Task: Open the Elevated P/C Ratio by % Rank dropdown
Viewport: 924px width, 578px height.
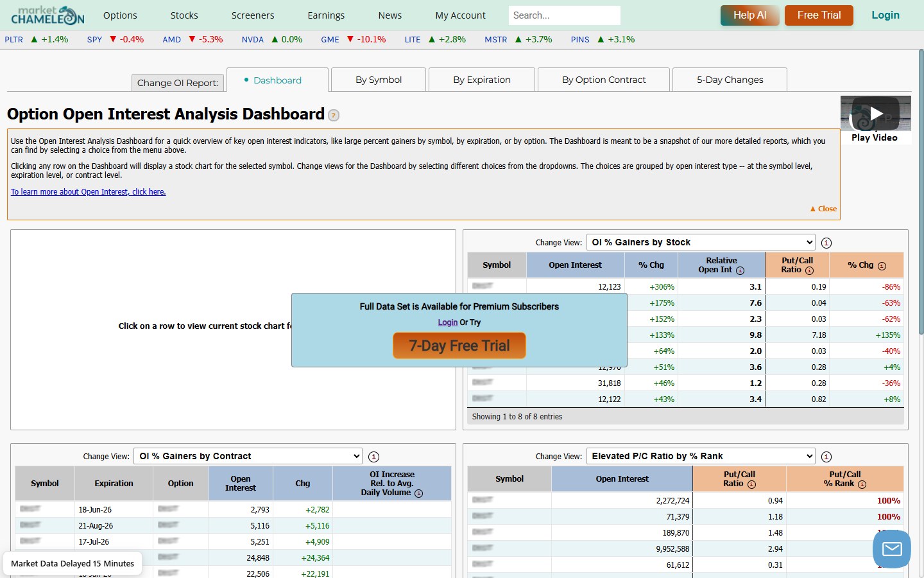Action: [x=701, y=456]
